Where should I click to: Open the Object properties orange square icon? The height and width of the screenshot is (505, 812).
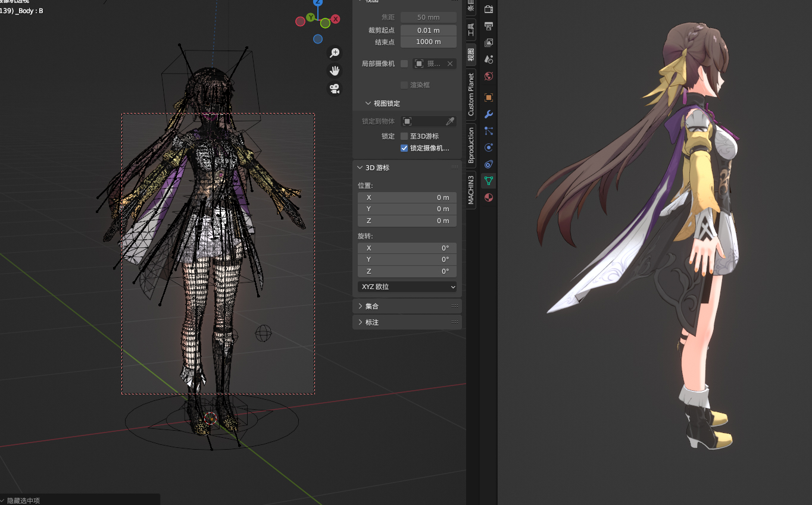489,98
